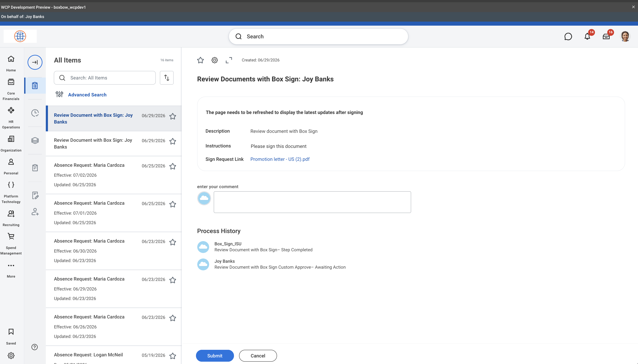Open the stacked layers icon in inbox rail
638x364 pixels.
(35, 140)
